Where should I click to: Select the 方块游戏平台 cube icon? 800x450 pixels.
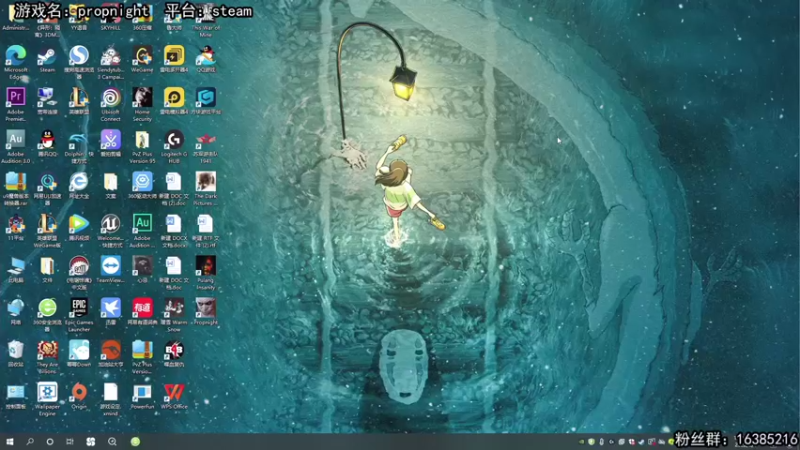tap(206, 97)
